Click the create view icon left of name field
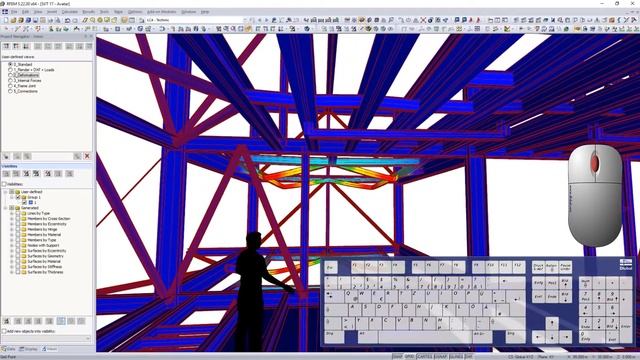 pos(6,156)
